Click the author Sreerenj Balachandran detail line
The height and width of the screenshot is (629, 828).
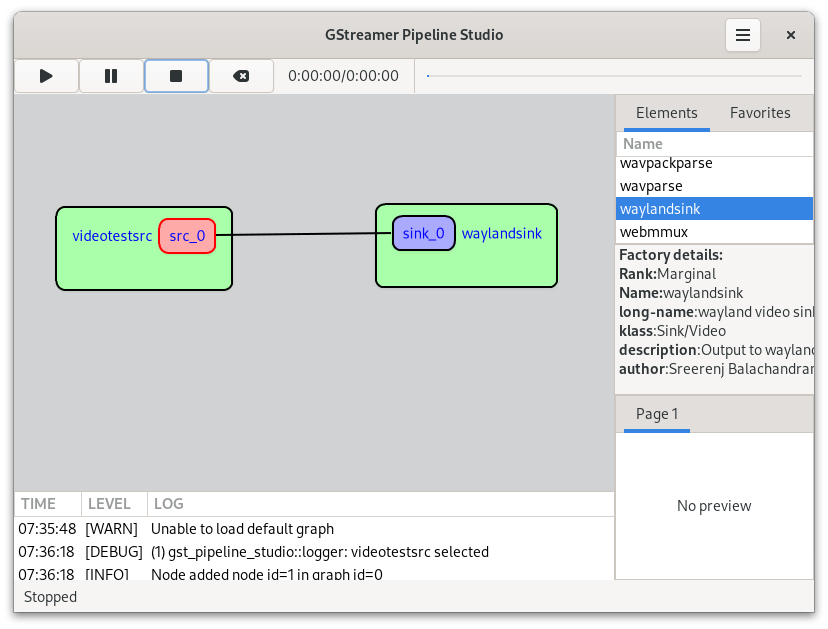[716, 369]
